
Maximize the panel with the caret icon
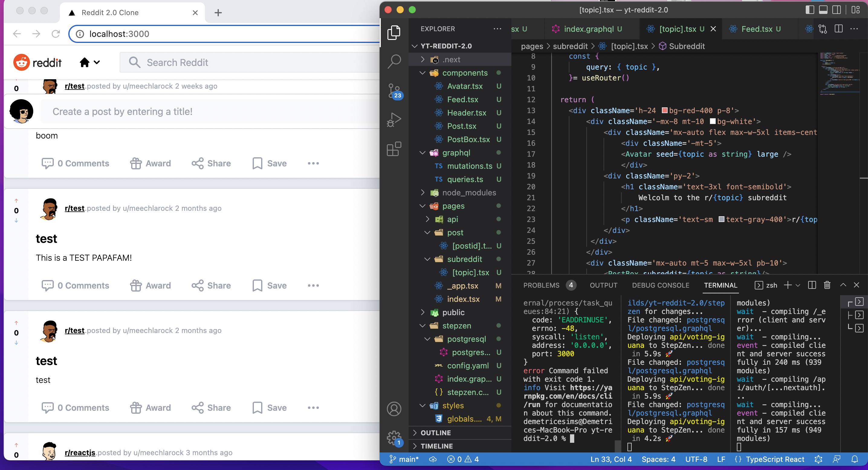pyautogui.click(x=843, y=285)
